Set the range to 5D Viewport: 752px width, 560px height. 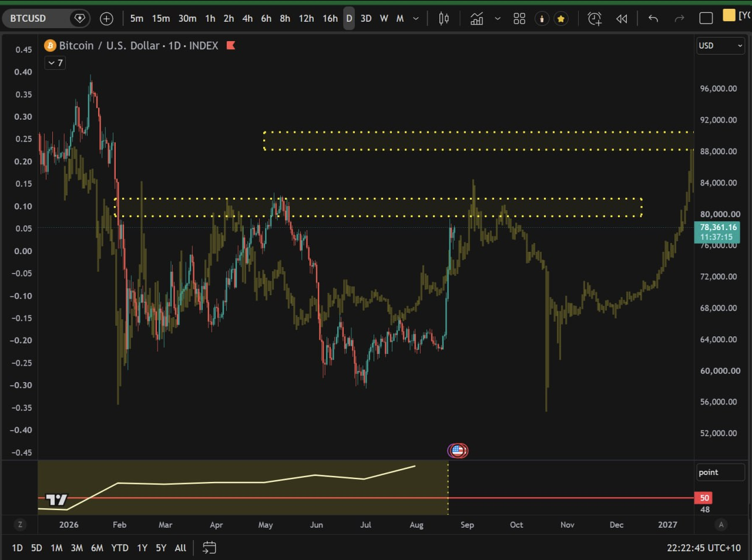pyautogui.click(x=36, y=548)
